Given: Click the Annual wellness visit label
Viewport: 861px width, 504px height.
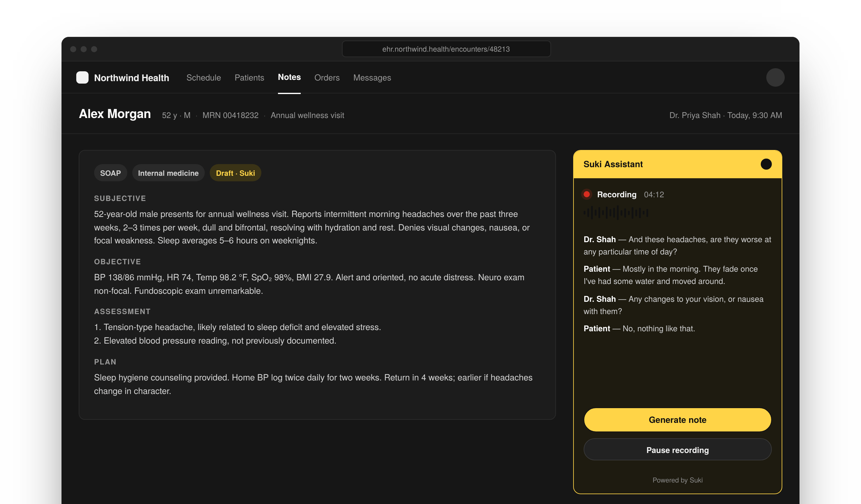Looking at the screenshot, I should coord(307,116).
